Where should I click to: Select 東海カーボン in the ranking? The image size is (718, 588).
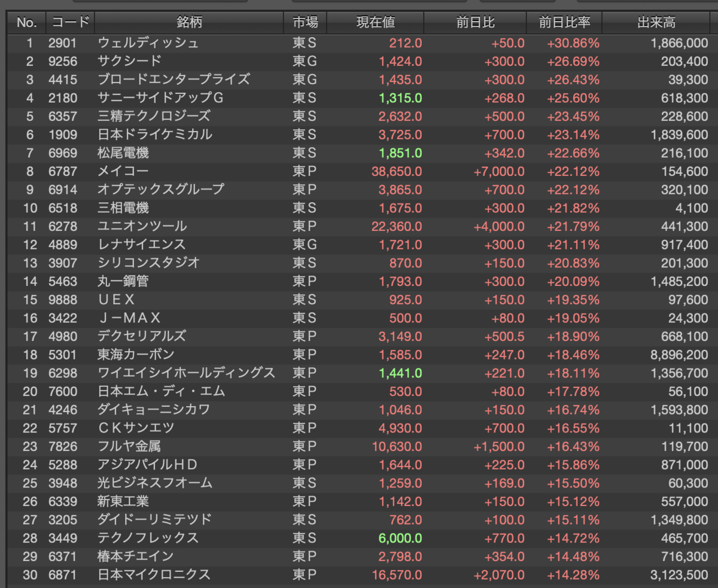pyautogui.click(x=136, y=354)
